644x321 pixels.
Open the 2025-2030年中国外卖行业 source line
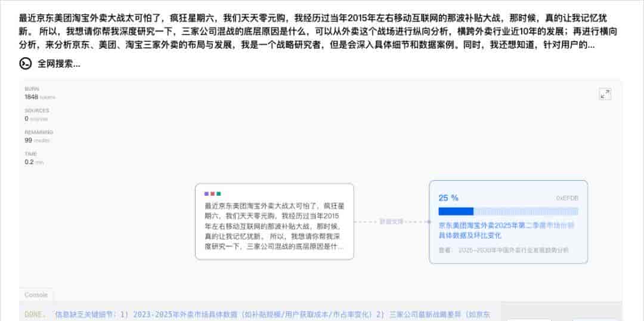503,251
